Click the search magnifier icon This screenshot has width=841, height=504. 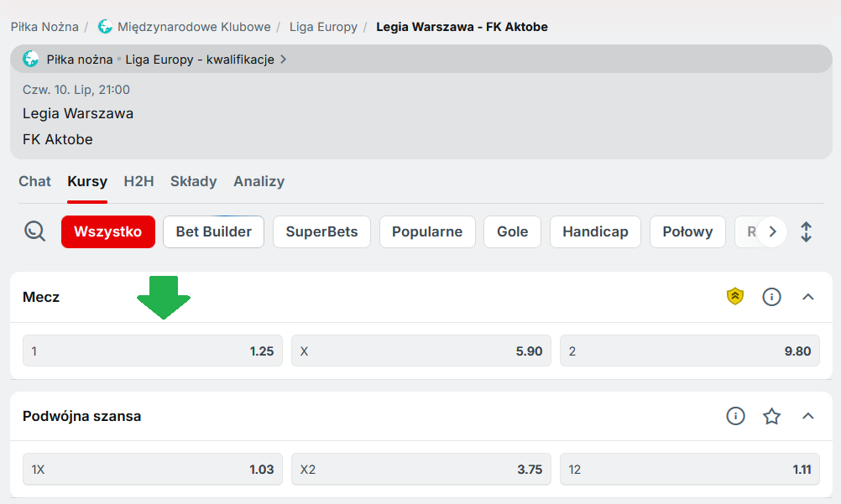tap(34, 231)
